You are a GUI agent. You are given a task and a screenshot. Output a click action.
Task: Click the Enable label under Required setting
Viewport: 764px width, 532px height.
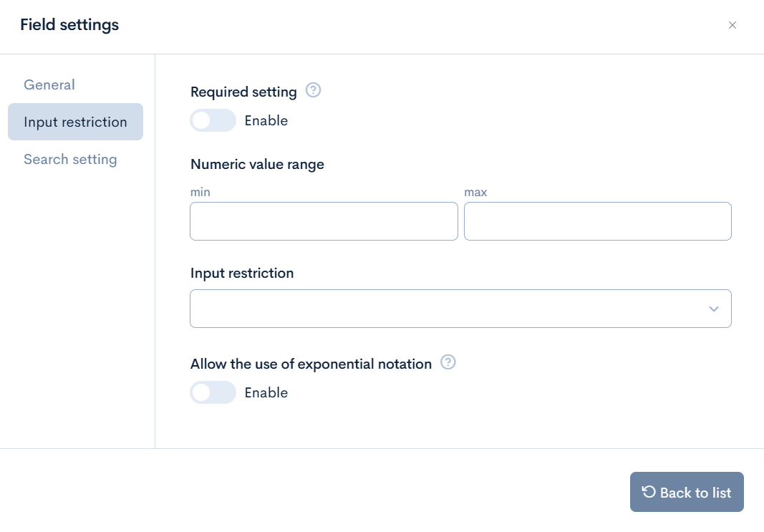pos(266,121)
